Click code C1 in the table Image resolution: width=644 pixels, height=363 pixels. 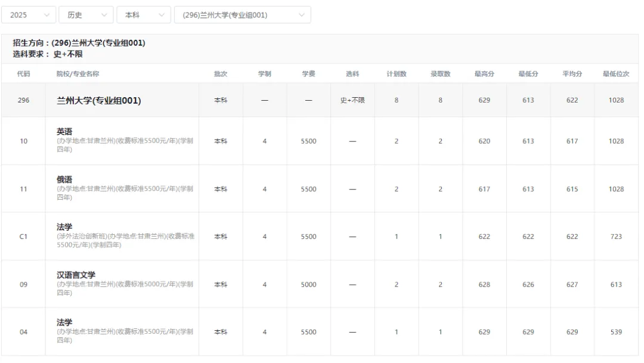23,237
